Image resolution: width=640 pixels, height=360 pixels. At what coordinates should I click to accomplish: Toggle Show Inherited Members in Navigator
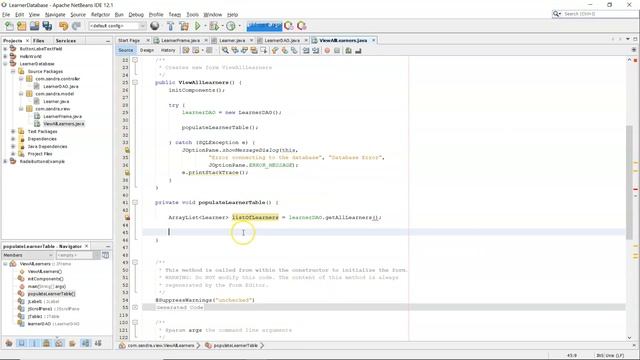point(9,343)
